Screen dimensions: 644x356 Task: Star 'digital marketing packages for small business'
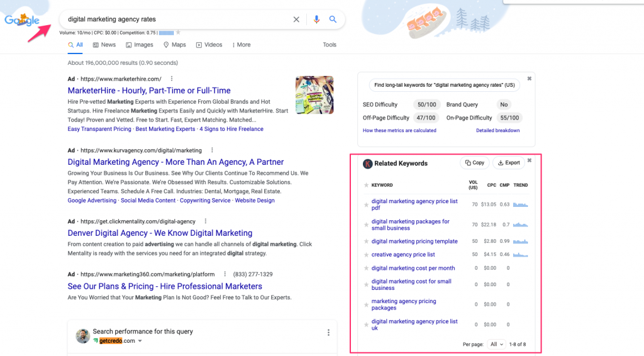click(366, 225)
